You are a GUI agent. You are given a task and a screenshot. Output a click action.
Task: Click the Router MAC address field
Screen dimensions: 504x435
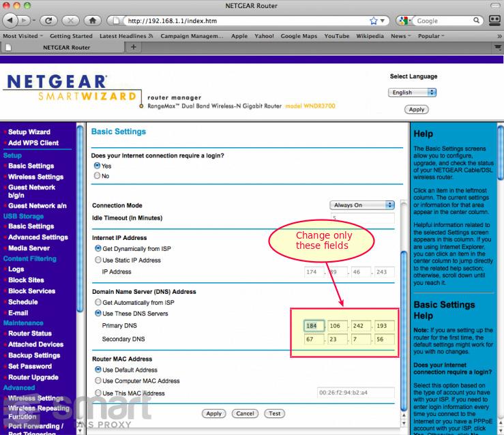pyautogui.click(x=355, y=393)
